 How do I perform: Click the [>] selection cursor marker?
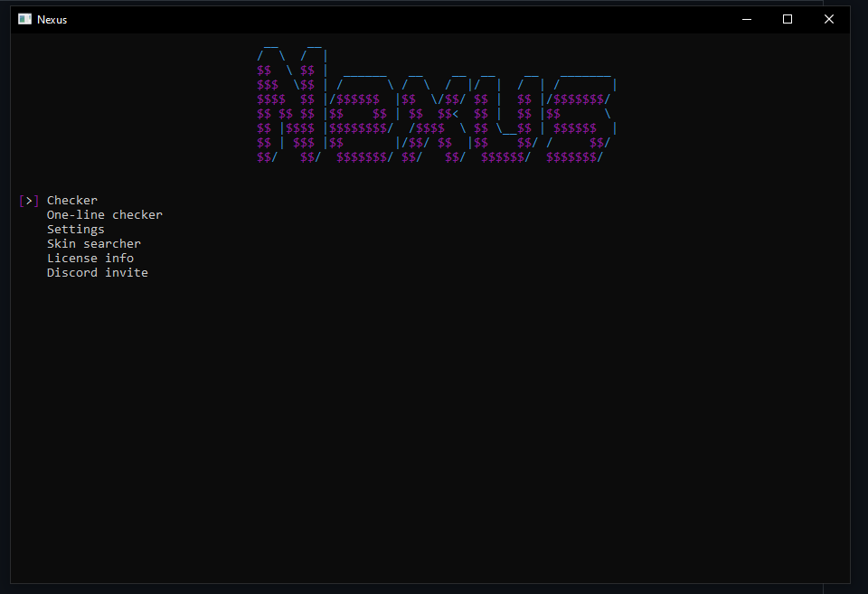click(x=29, y=201)
